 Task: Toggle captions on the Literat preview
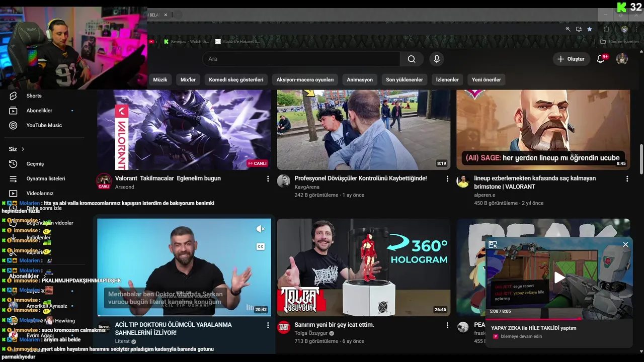pyautogui.click(x=260, y=246)
